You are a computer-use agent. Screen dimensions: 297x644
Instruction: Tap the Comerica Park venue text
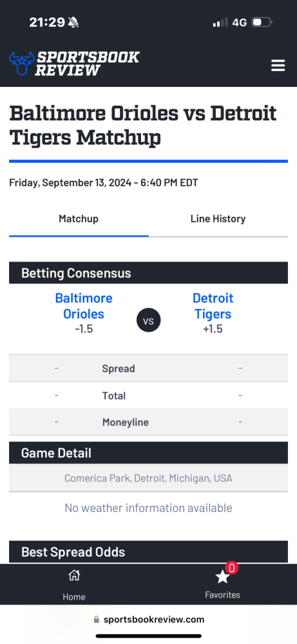(x=148, y=478)
